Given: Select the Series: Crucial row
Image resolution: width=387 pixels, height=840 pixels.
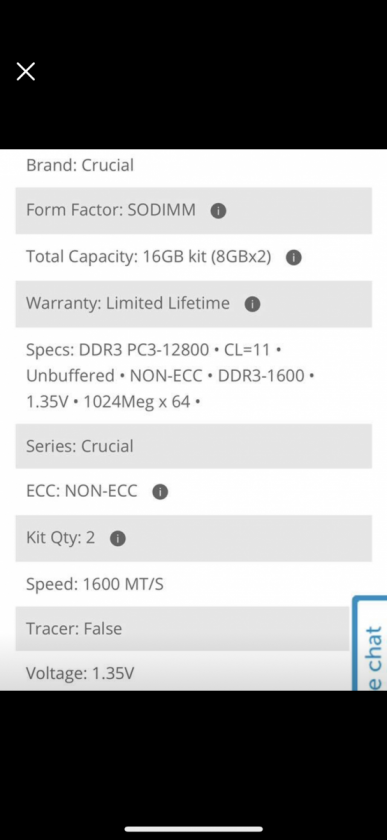Looking at the screenshot, I should pyautogui.click(x=194, y=446).
